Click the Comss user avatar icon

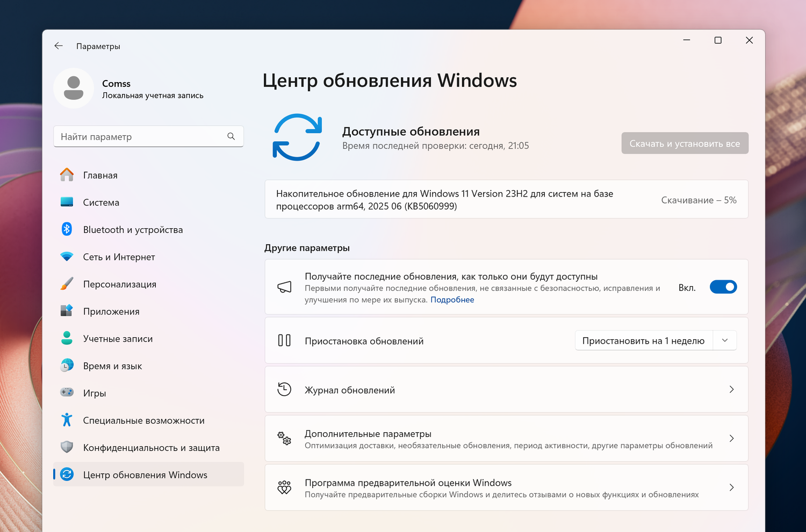(74, 88)
